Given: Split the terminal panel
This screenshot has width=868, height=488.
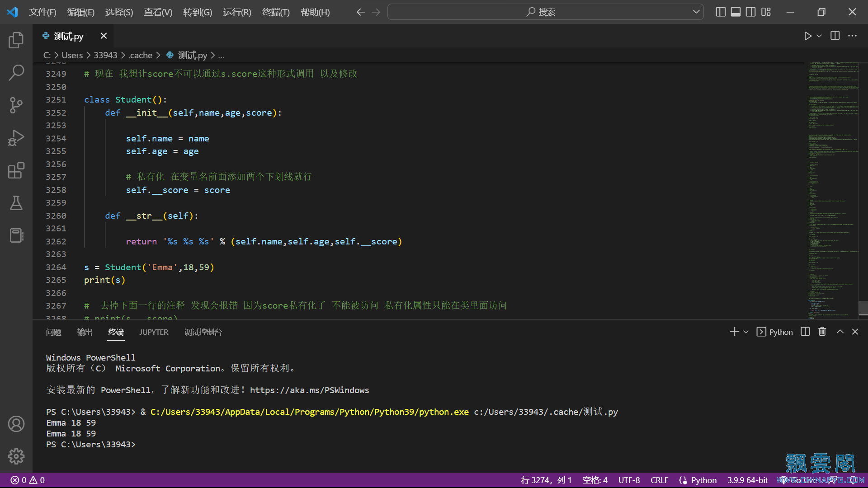Looking at the screenshot, I should coord(805,332).
